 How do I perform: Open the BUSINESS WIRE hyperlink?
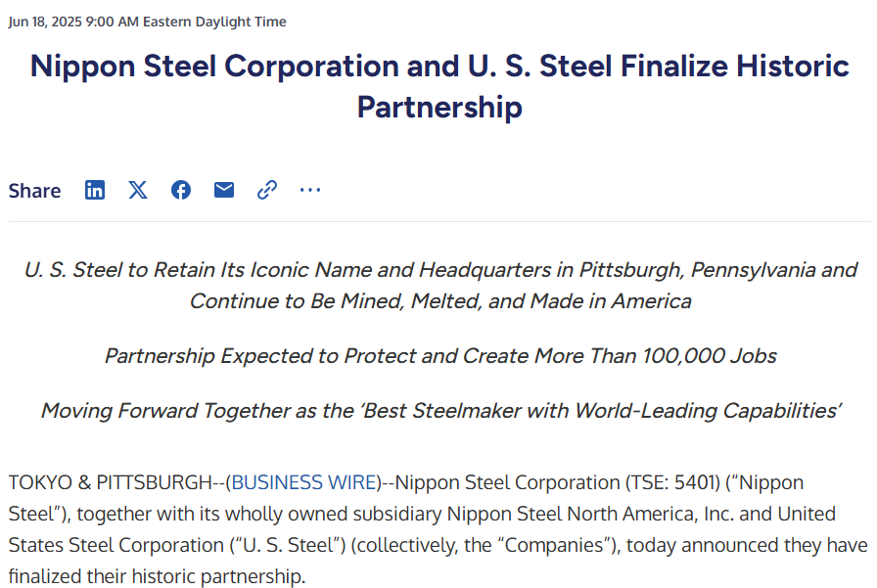pos(303,482)
